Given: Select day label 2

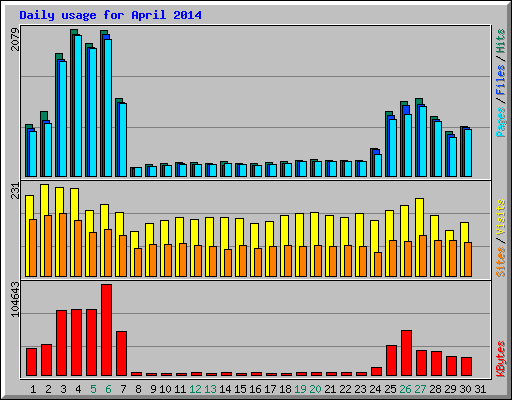Looking at the screenshot, I should tap(48, 389).
